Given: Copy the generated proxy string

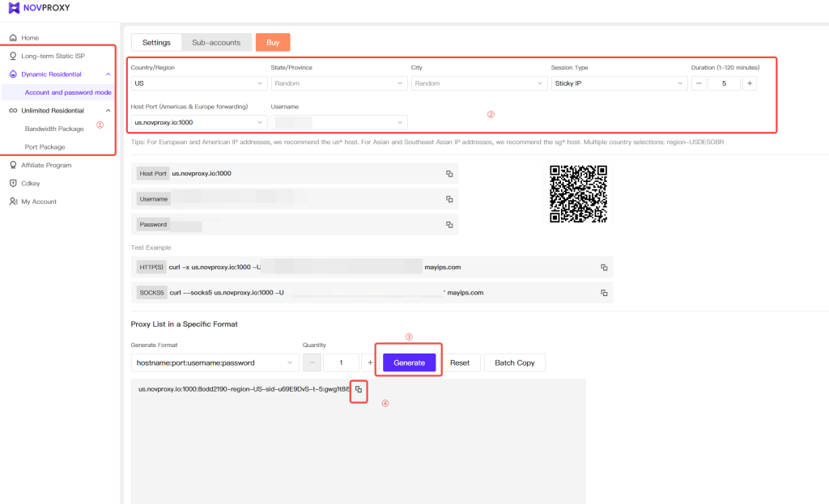Looking at the screenshot, I should click(x=359, y=389).
